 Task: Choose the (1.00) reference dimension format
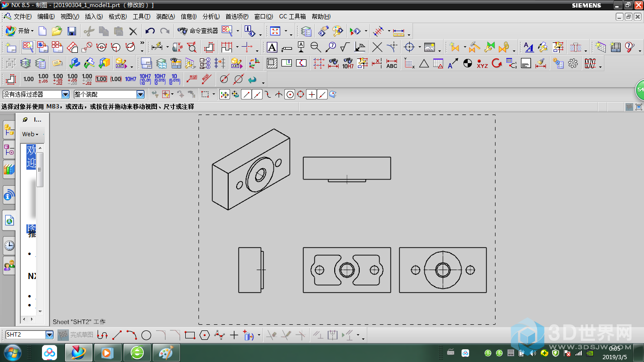[x=116, y=79]
